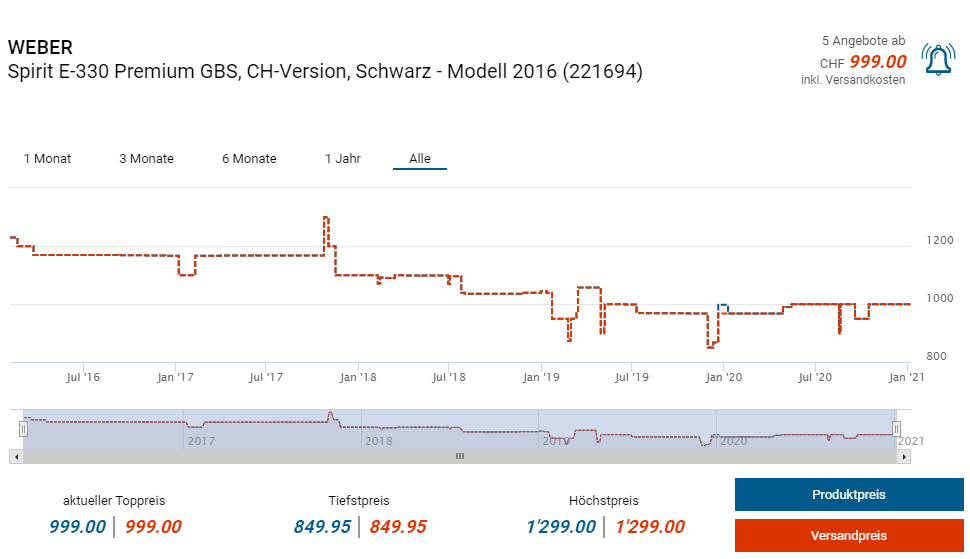Switch to the 6 Monate range
Image resolution: width=970 pixels, height=559 pixels.
(x=249, y=159)
